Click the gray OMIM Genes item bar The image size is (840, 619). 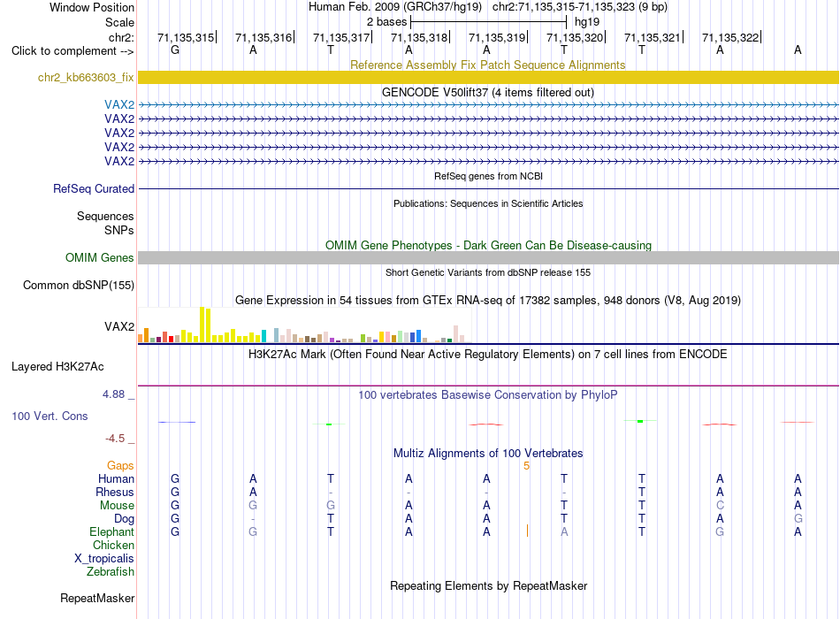click(488, 258)
